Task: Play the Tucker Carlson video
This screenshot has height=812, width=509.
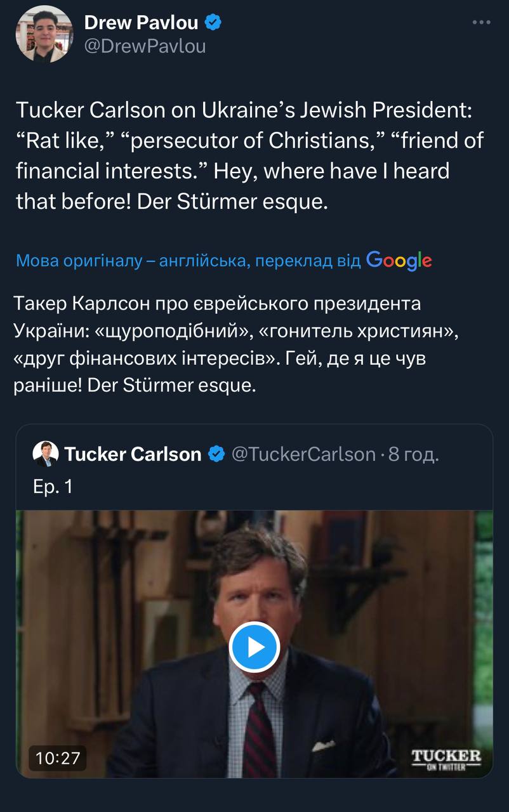Action: (x=255, y=647)
